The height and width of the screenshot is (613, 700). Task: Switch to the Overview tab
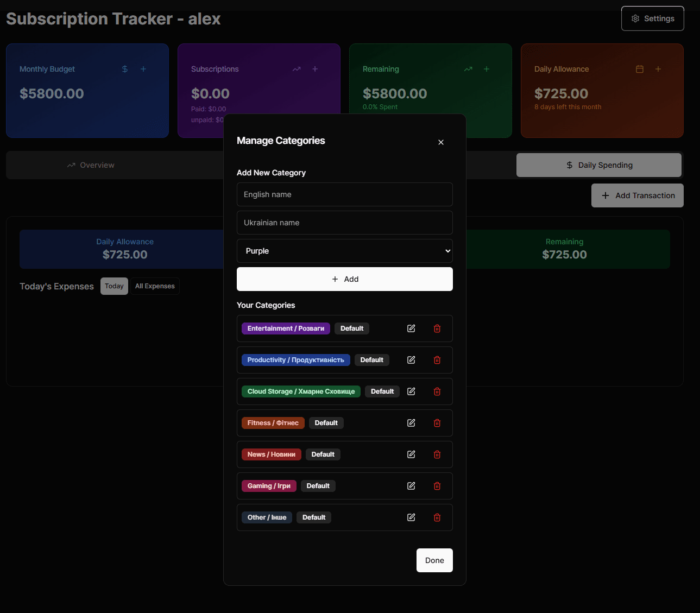91,165
